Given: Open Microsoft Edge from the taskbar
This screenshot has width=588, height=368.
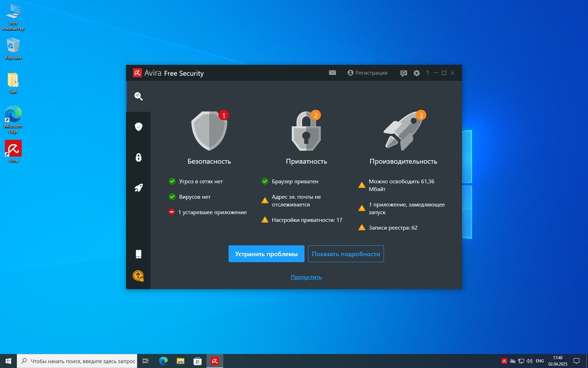Looking at the screenshot, I should click(163, 361).
